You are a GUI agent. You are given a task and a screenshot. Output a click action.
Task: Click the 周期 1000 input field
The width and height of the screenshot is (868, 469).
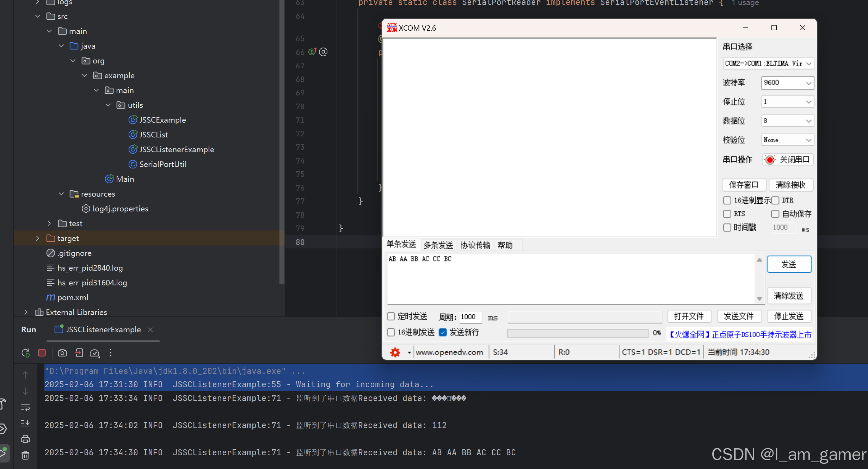(x=470, y=317)
